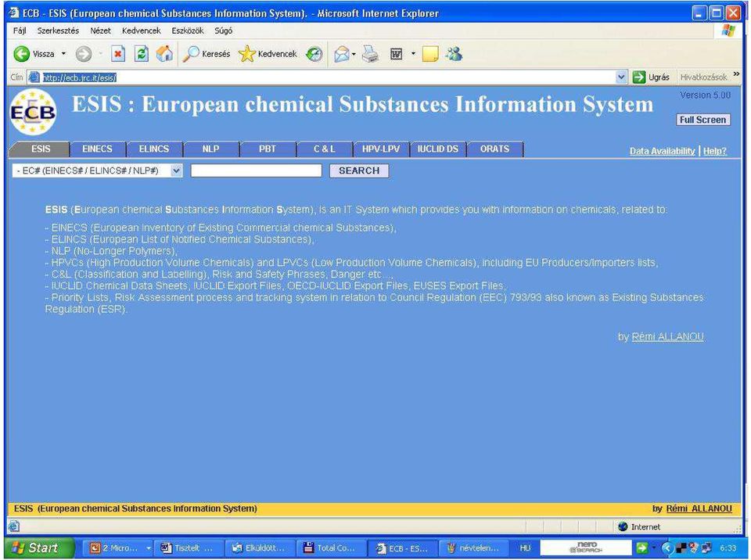Click the Version 5.00 text
The image size is (751, 560).
705,95
